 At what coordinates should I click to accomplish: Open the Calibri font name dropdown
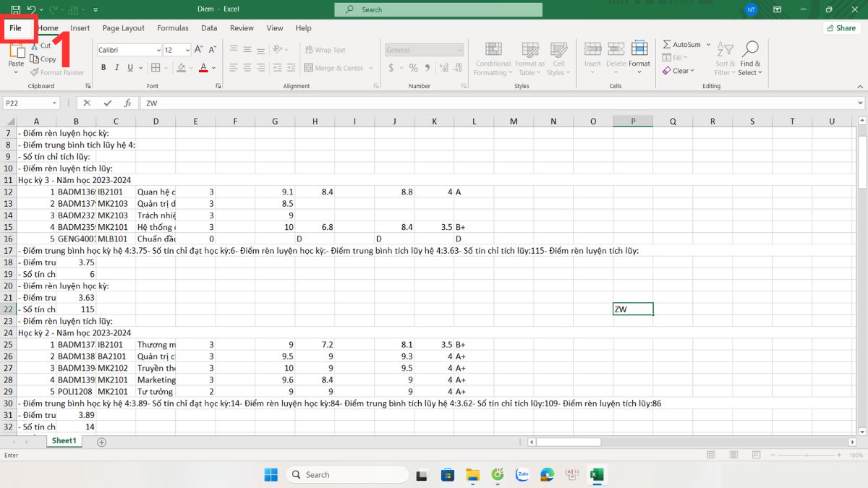(x=158, y=50)
